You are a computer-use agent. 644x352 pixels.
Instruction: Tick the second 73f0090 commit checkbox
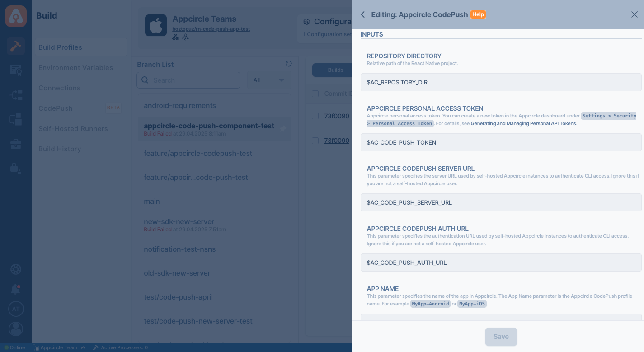pyautogui.click(x=315, y=141)
